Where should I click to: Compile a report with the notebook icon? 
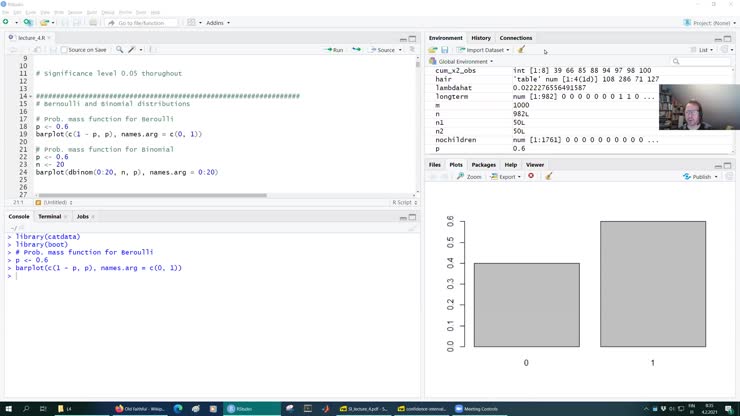151,50
